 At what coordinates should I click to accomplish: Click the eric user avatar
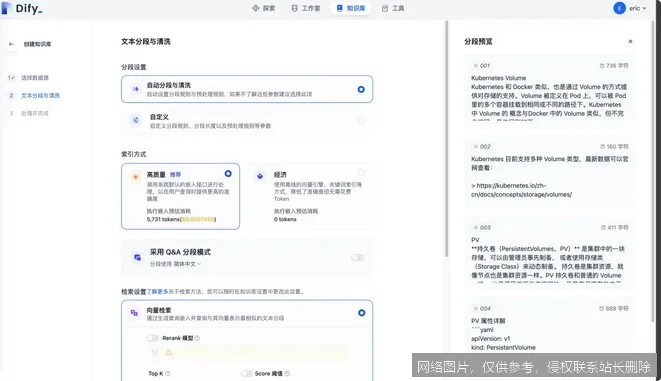[x=619, y=8]
